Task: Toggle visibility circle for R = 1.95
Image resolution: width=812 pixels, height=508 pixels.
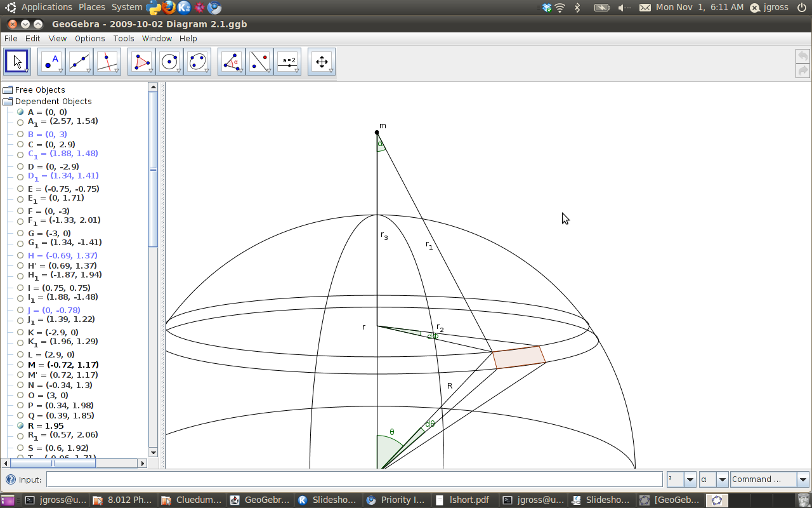Action: 21,426
